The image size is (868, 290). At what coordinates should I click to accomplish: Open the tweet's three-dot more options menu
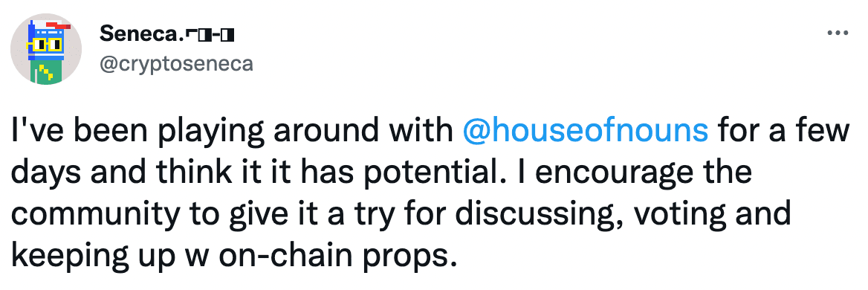click(837, 33)
